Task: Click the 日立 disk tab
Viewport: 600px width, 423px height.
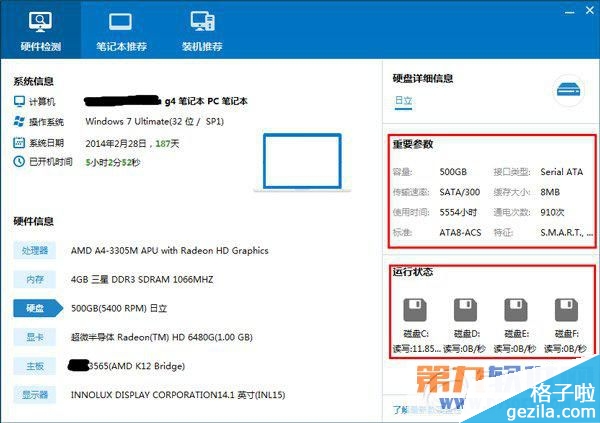Action: [403, 101]
